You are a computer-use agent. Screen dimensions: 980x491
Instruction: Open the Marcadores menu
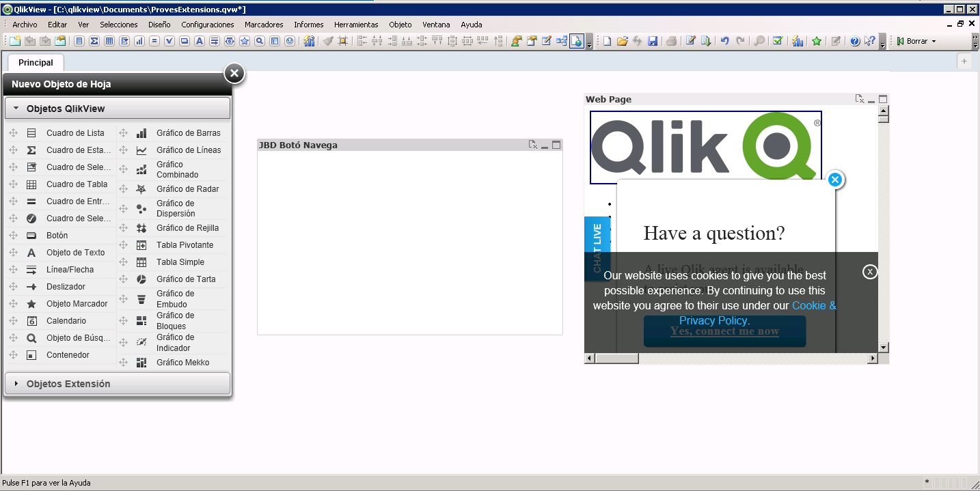click(x=264, y=25)
